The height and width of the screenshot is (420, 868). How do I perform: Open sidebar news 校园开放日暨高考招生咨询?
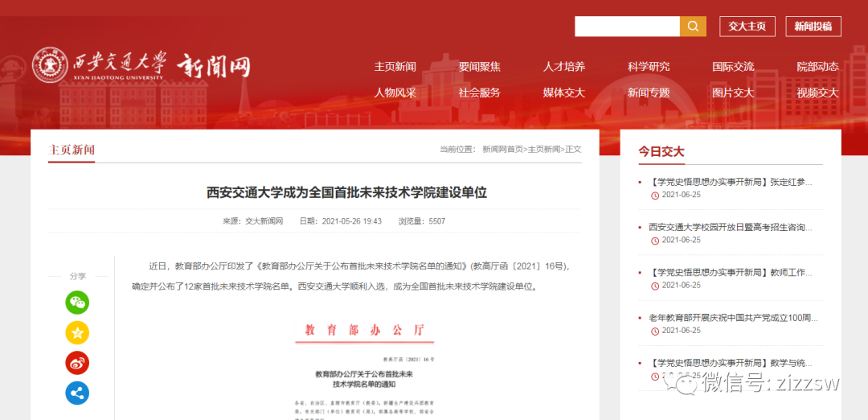(x=731, y=227)
